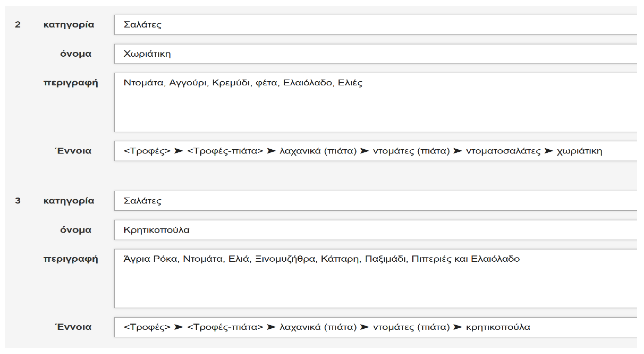Click the Έννοια label of item 2

[x=73, y=151]
